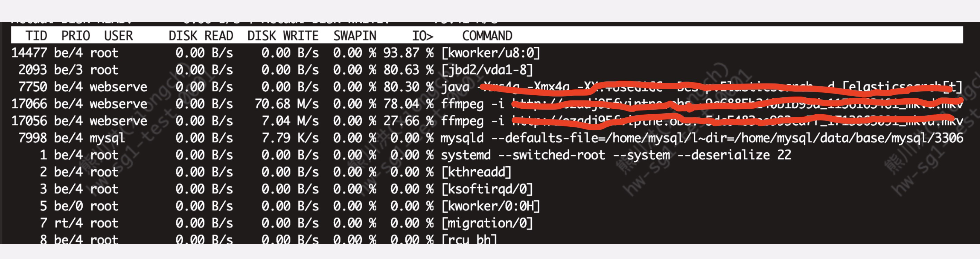Click the TID column header
Screen dimensions: 980x259
[x=36, y=36]
